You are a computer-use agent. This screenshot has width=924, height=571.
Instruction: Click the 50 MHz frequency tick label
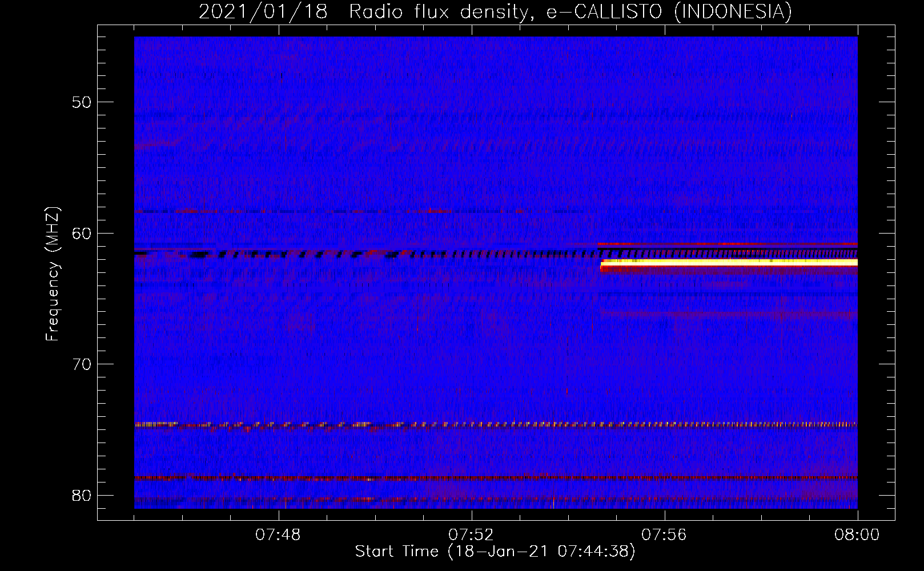pos(82,102)
